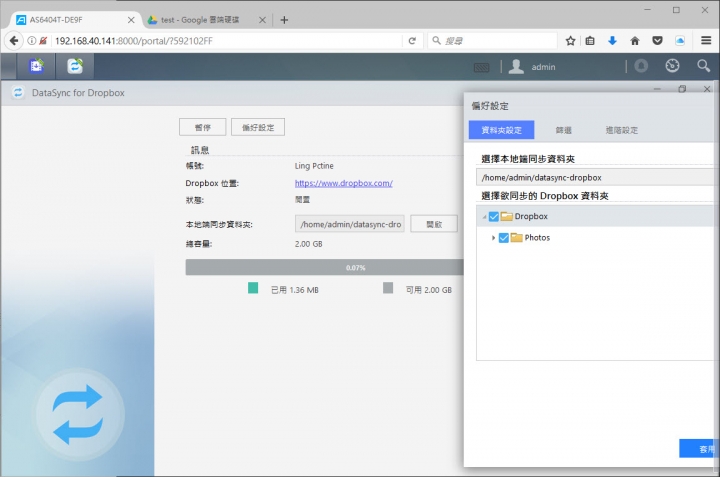
Task: Click the Ling Pctine account name
Action: click(314, 166)
